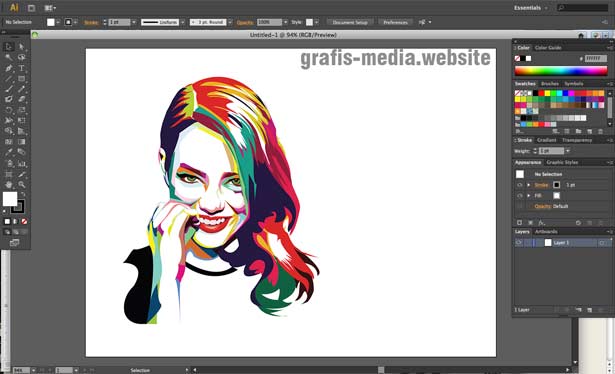Select the Type tool

[x=22, y=68]
